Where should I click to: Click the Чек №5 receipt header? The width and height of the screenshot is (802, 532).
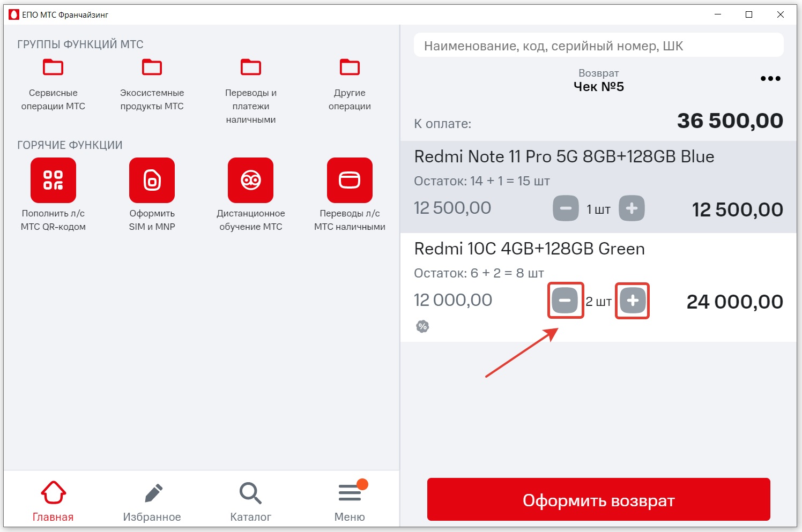598,87
